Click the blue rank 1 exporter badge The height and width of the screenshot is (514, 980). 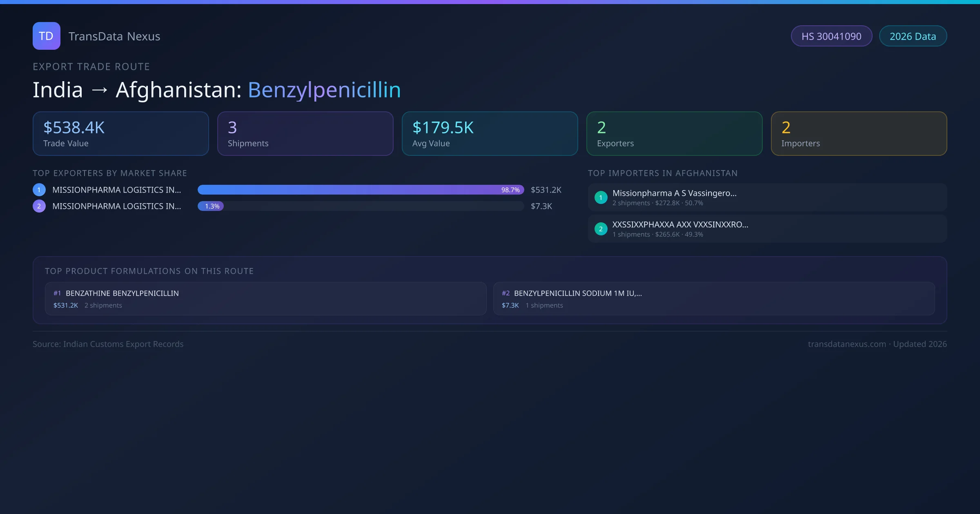click(39, 190)
